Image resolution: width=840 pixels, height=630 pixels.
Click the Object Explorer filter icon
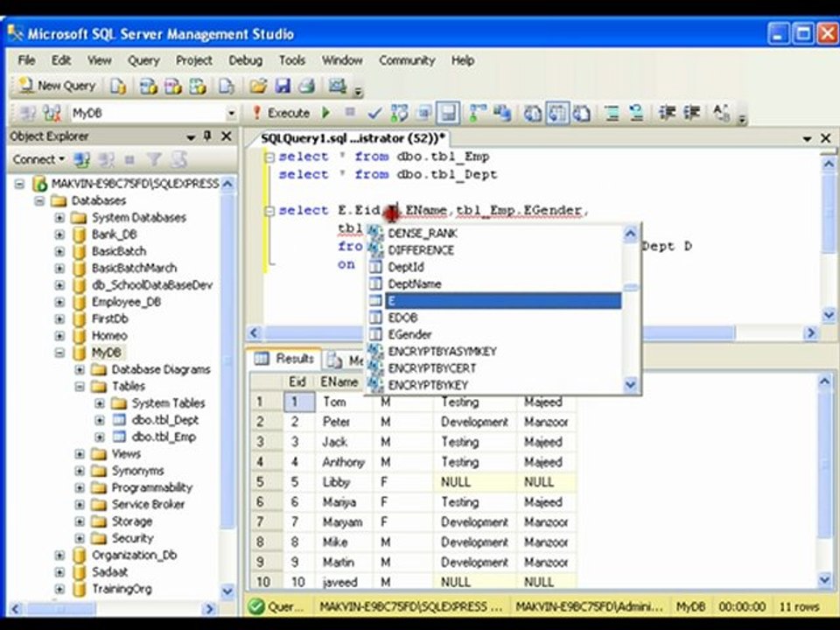[154, 159]
